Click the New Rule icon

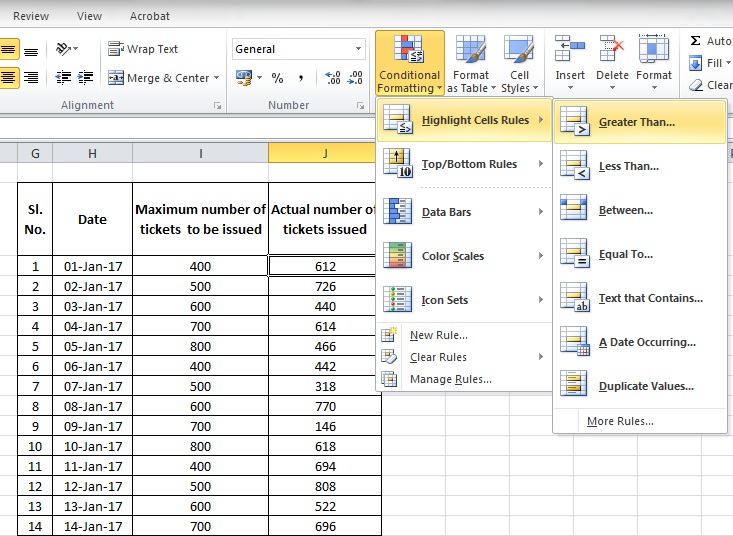point(388,335)
